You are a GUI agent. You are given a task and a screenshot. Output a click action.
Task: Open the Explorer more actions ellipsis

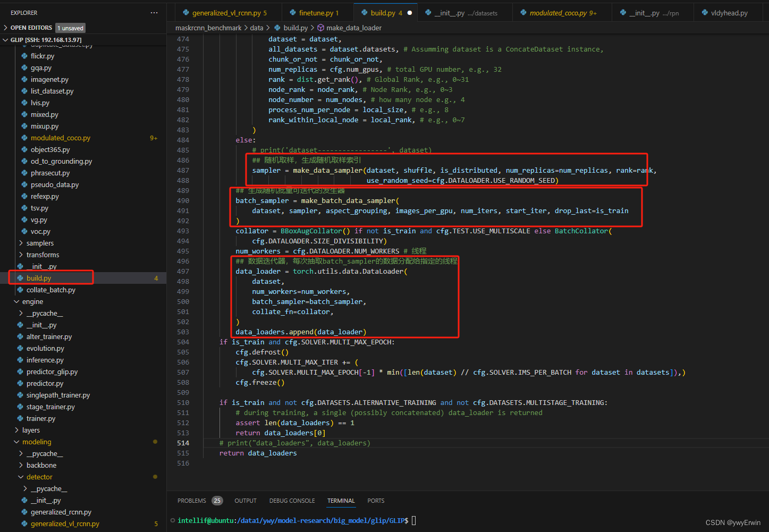(154, 13)
